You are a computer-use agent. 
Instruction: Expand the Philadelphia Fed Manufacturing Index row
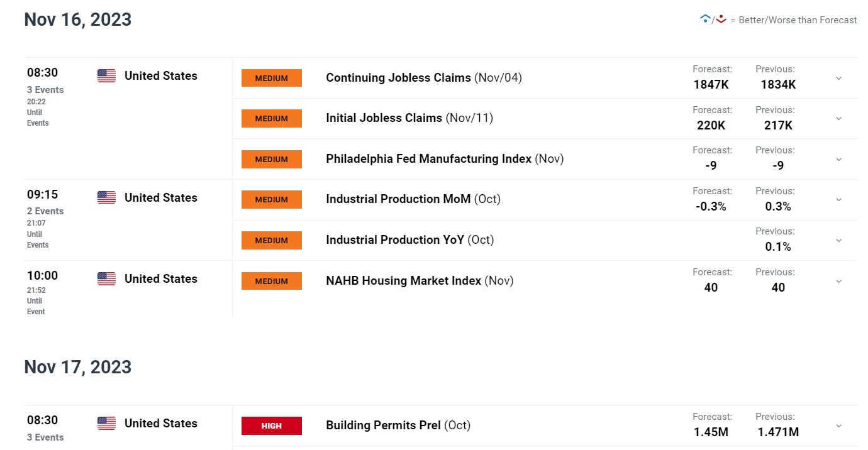838,159
